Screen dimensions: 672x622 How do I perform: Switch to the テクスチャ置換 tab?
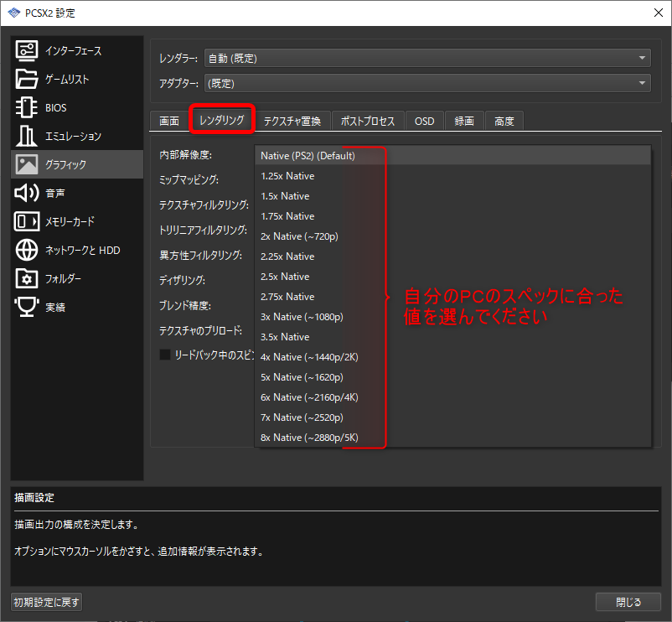292,122
